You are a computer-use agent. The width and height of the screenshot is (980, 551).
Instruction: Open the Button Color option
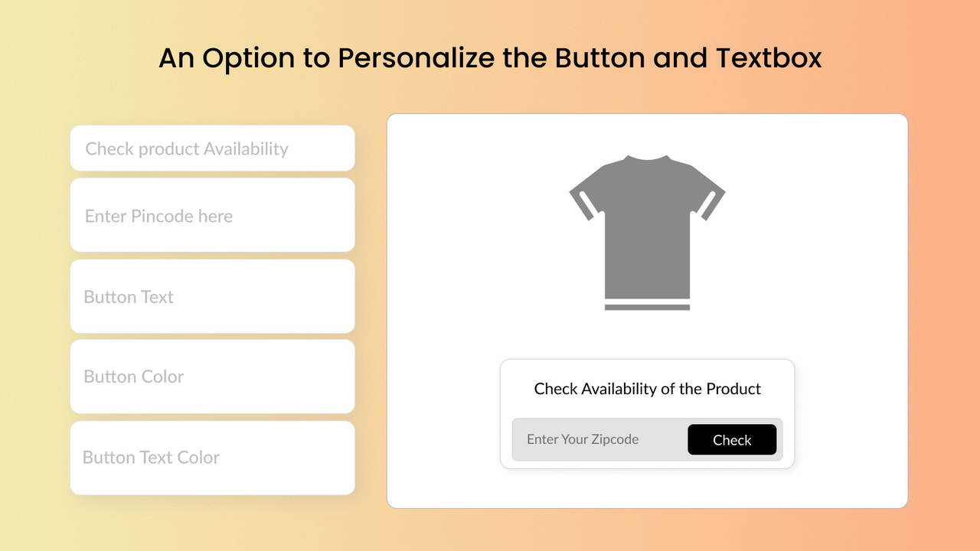212,377
